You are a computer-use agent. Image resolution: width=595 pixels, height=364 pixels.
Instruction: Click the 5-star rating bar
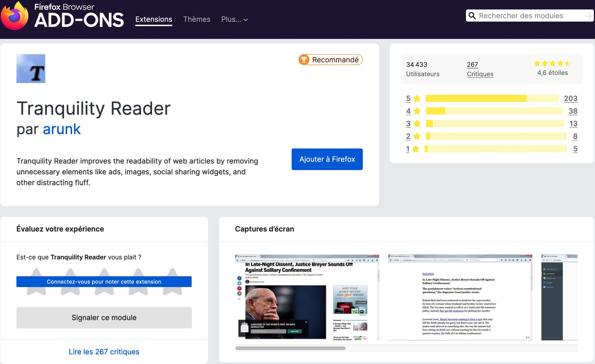pyautogui.click(x=492, y=98)
